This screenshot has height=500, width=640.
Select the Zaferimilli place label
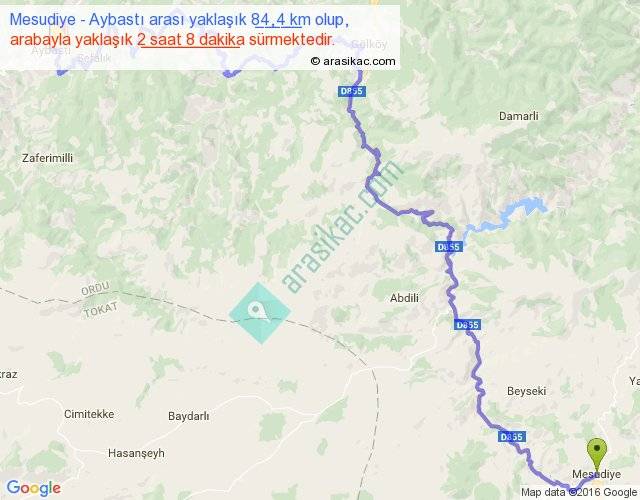pyautogui.click(x=47, y=158)
